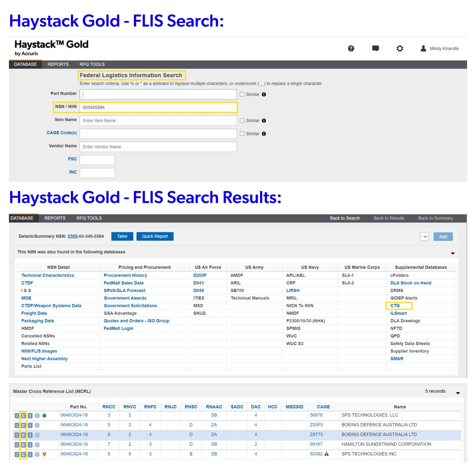
Task: Open the feedback chat icon
Action: pyautogui.click(x=375, y=48)
